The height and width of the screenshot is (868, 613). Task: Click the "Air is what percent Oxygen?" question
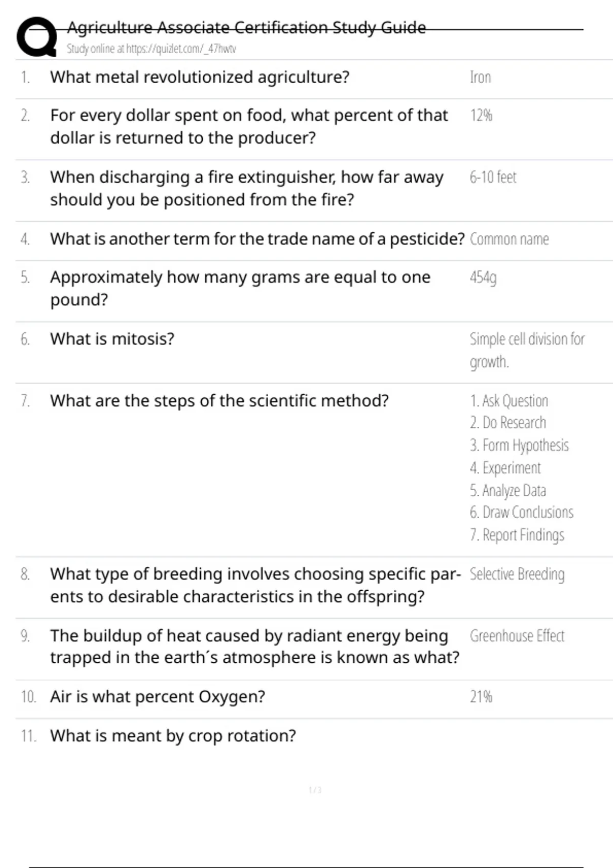point(158,697)
